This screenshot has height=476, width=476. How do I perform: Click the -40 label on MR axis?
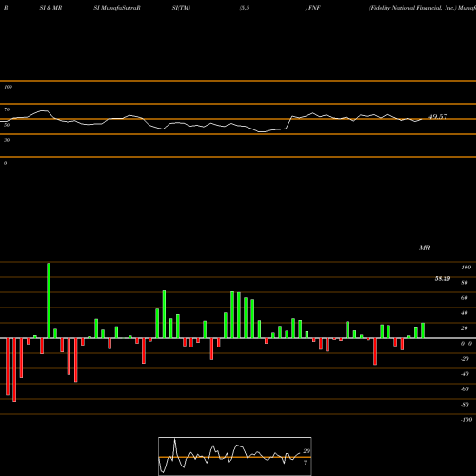coord(465,374)
